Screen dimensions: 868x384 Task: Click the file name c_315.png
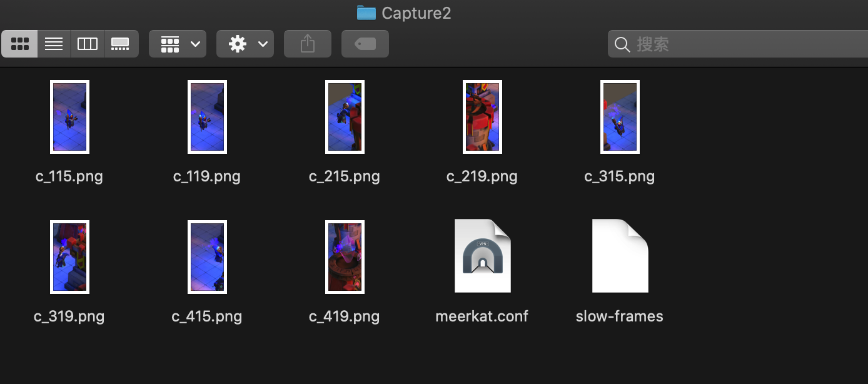point(620,176)
